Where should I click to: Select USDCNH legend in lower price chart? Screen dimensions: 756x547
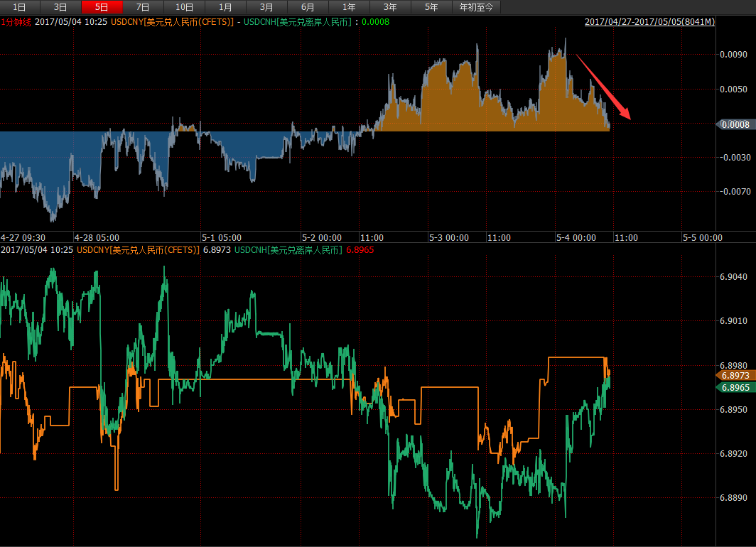click(x=288, y=249)
